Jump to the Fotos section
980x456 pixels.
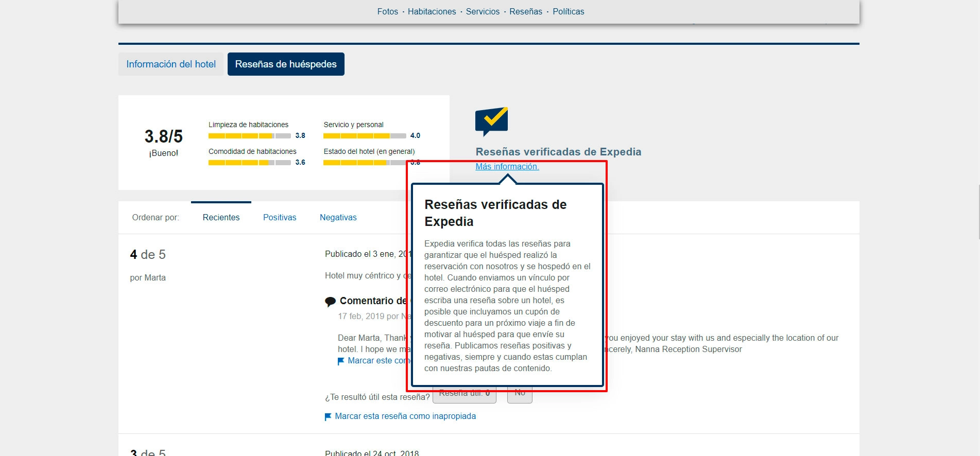click(387, 11)
